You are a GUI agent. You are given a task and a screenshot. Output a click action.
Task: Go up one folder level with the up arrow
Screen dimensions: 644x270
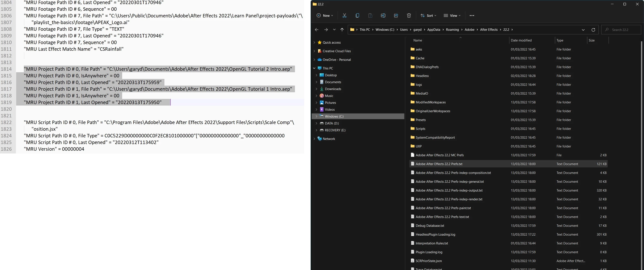pos(342,29)
